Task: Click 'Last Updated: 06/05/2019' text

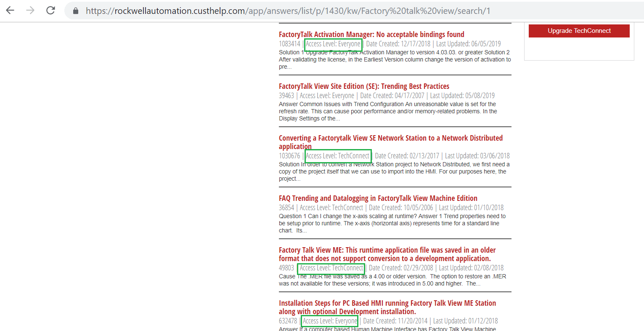Action: coord(468,44)
